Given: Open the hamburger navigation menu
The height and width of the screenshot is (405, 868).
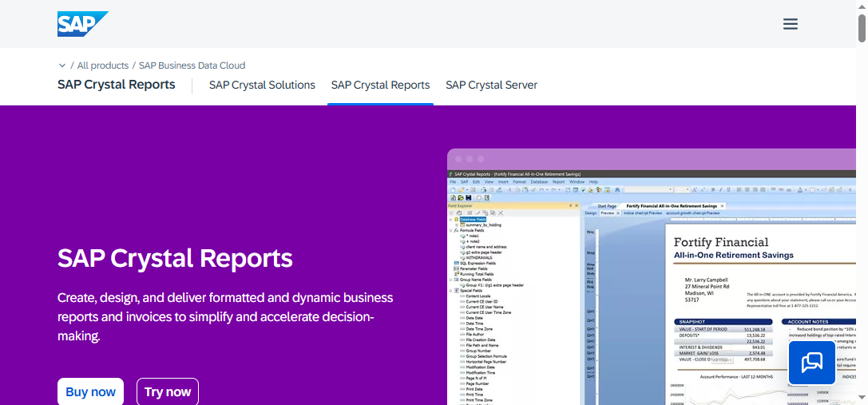Looking at the screenshot, I should 791,24.
